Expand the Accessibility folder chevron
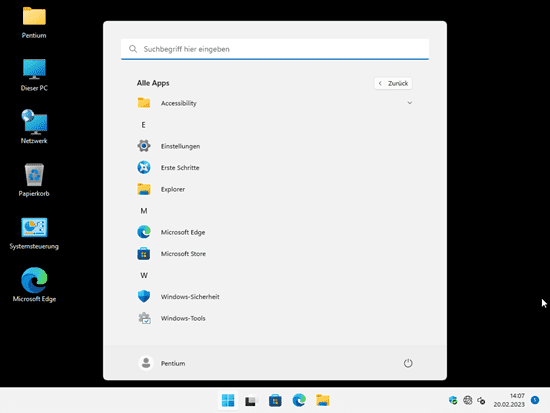Viewport: 550px width, 413px height. point(409,103)
